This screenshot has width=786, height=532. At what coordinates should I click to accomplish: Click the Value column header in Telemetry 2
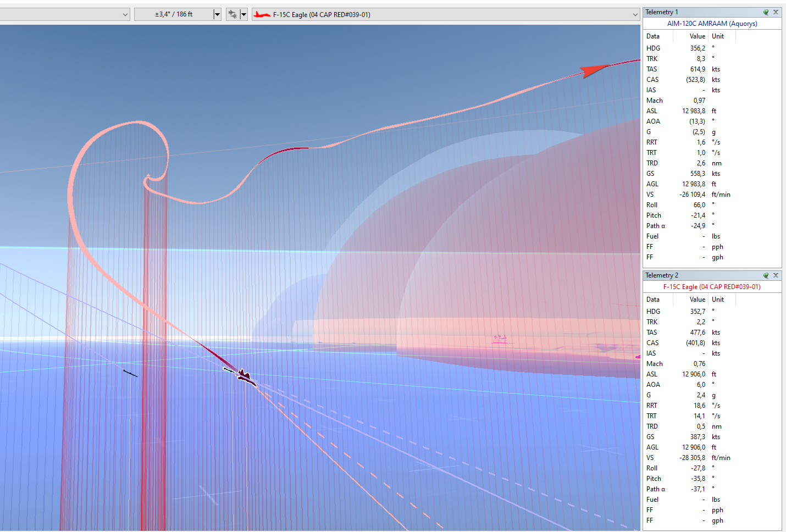coord(698,300)
